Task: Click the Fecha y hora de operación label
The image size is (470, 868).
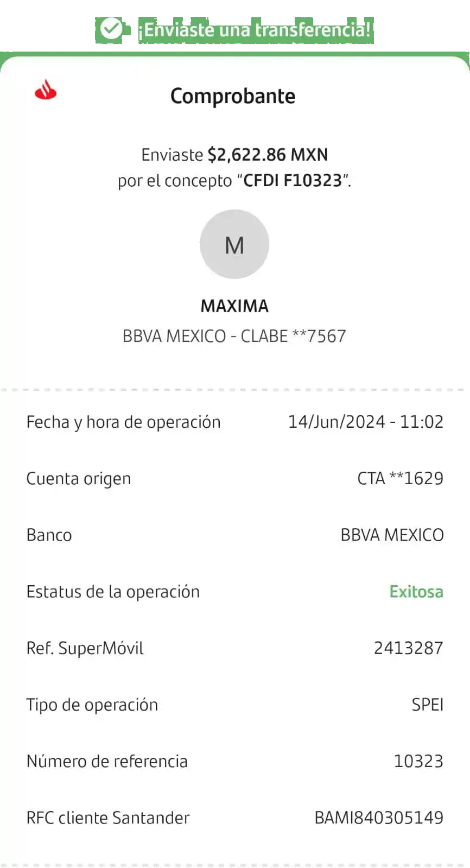Action: 123,422
